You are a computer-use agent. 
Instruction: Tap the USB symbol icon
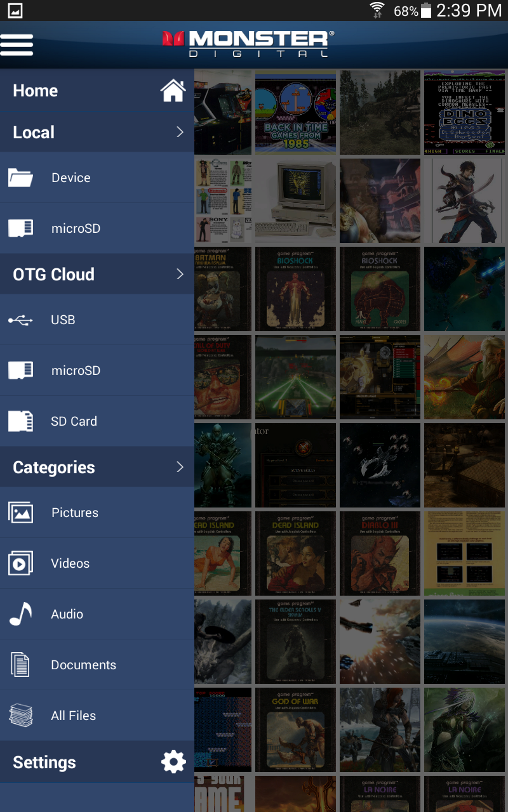pos(20,320)
